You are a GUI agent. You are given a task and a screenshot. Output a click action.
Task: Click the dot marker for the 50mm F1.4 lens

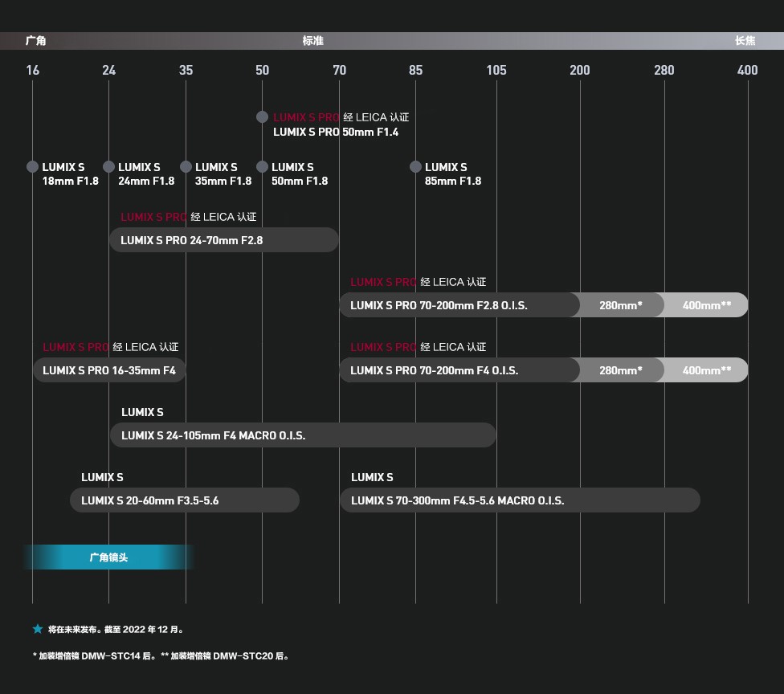[262, 117]
